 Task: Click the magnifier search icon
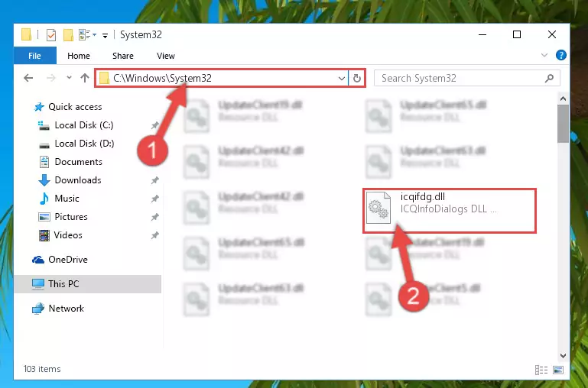tap(549, 78)
